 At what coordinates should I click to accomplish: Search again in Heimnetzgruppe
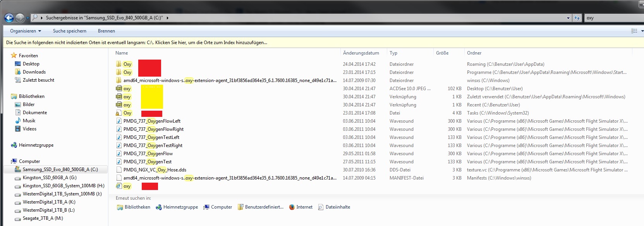177,207
